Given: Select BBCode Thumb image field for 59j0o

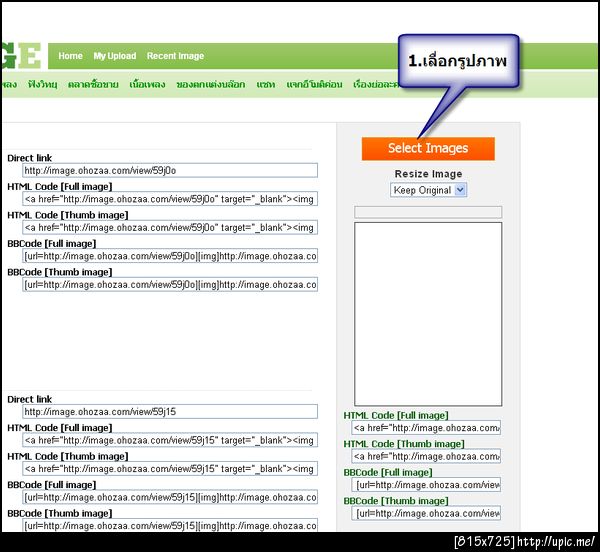Looking at the screenshot, I should pyautogui.click(x=170, y=285).
